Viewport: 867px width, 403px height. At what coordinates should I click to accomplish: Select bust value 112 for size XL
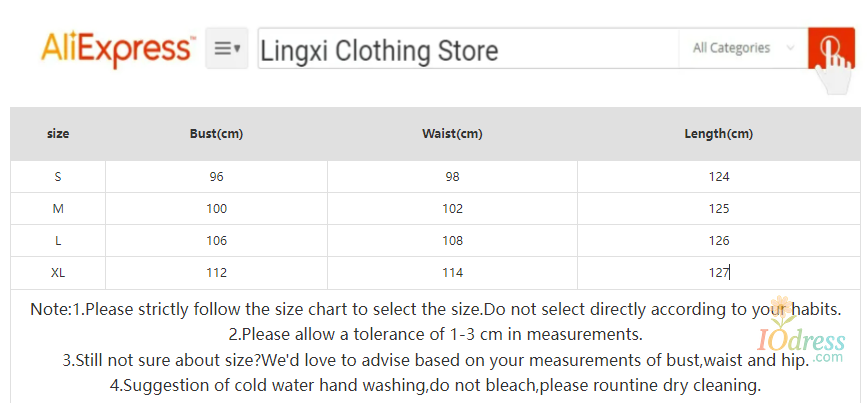(x=216, y=273)
